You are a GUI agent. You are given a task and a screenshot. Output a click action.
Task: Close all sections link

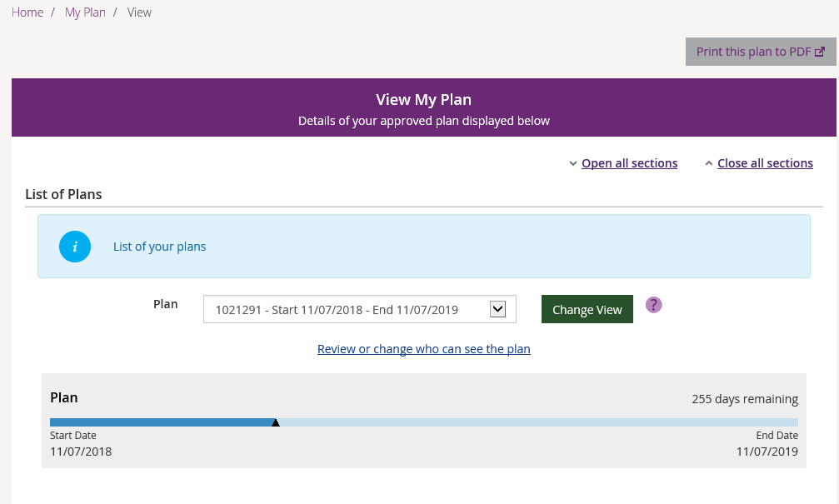pyautogui.click(x=765, y=163)
